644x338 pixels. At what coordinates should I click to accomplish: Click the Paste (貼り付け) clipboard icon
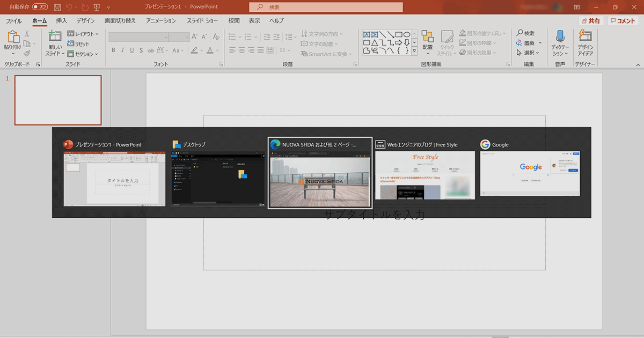tap(13, 38)
